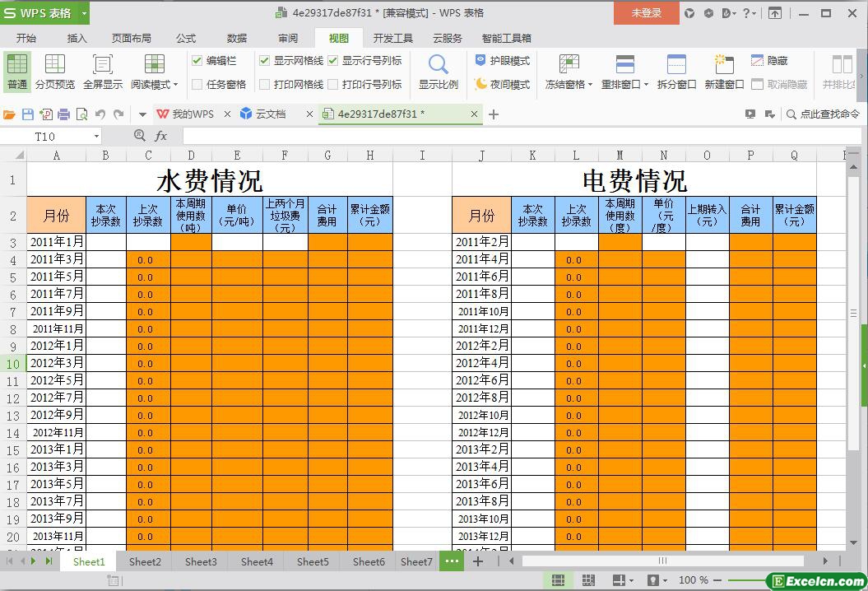Expand the name box dropdown showing T10
868x591 pixels.
pos(96,137)
